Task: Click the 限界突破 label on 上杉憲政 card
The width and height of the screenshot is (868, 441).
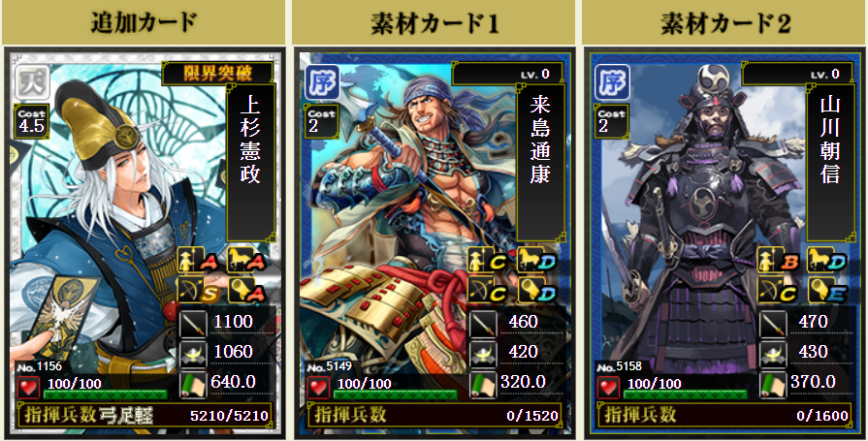Action: coord(218,73)
